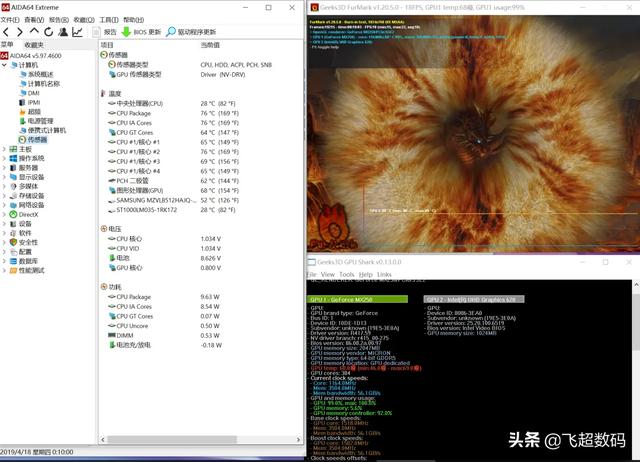The width and height of the screenshot is (640, 462).
Task: Open the 工具 menu
Action: coord(109,20)
